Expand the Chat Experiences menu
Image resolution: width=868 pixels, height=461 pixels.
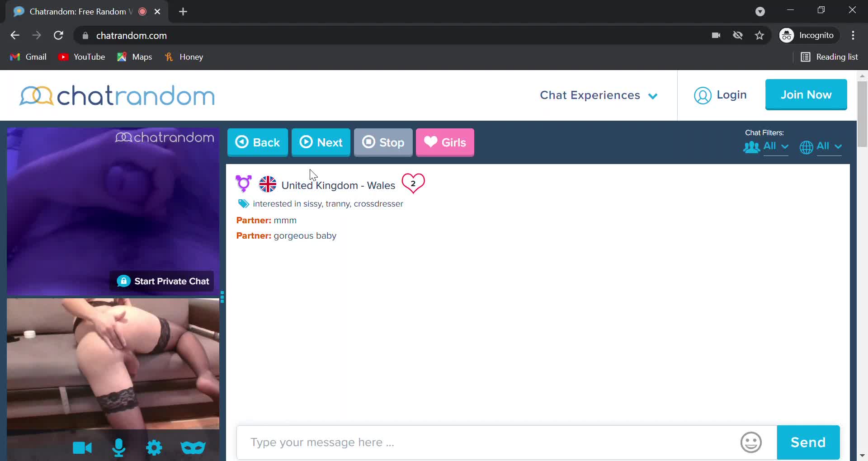click(599, 95)
